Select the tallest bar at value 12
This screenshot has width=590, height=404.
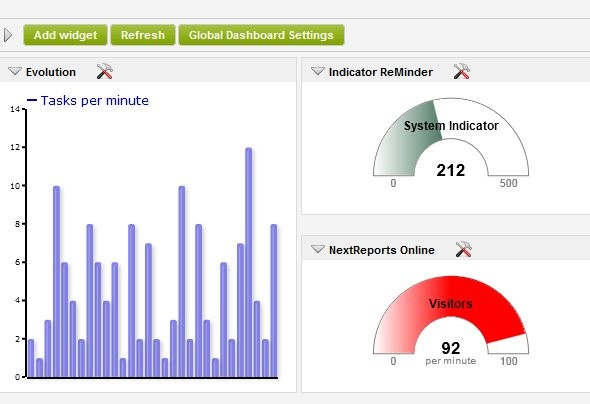pos(249,263)
